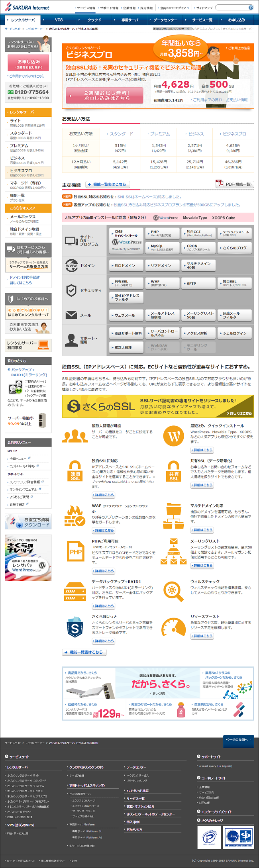This screenshot has height=868, width=259.
Task: Open the SNI SSL(ネームベース)対応しました link
Action: click(149, 197)
